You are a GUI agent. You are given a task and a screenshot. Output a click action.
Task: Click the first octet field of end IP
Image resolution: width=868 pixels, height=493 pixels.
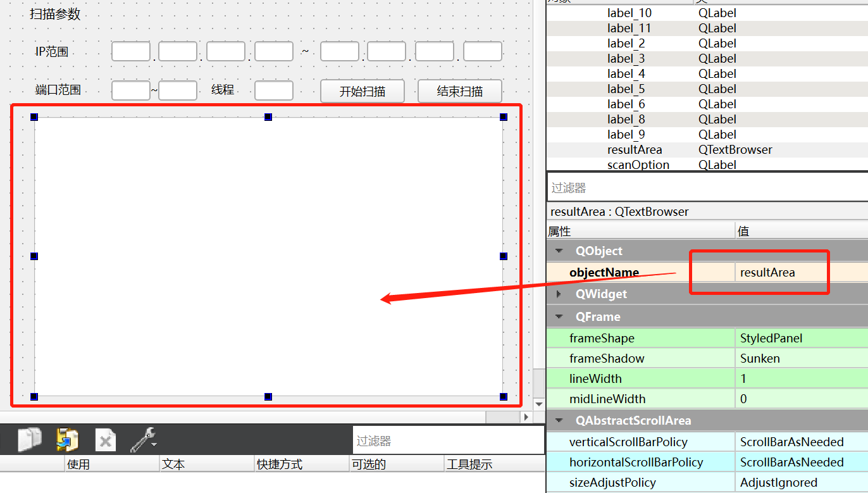click(x=340, y=51)
